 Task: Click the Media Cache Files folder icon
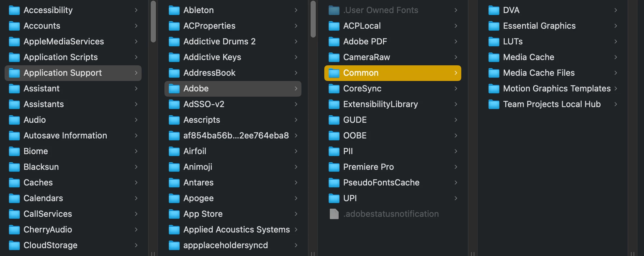[x=494, y=73]
